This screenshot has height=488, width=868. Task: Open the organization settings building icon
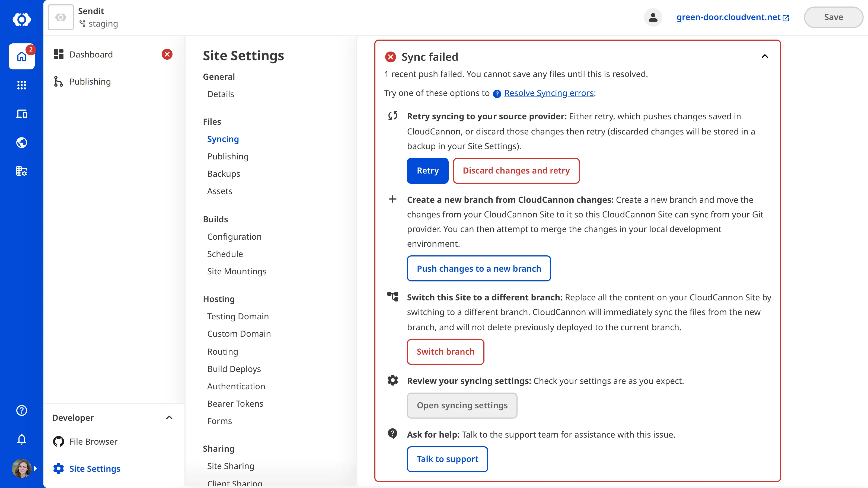point(22,171)
